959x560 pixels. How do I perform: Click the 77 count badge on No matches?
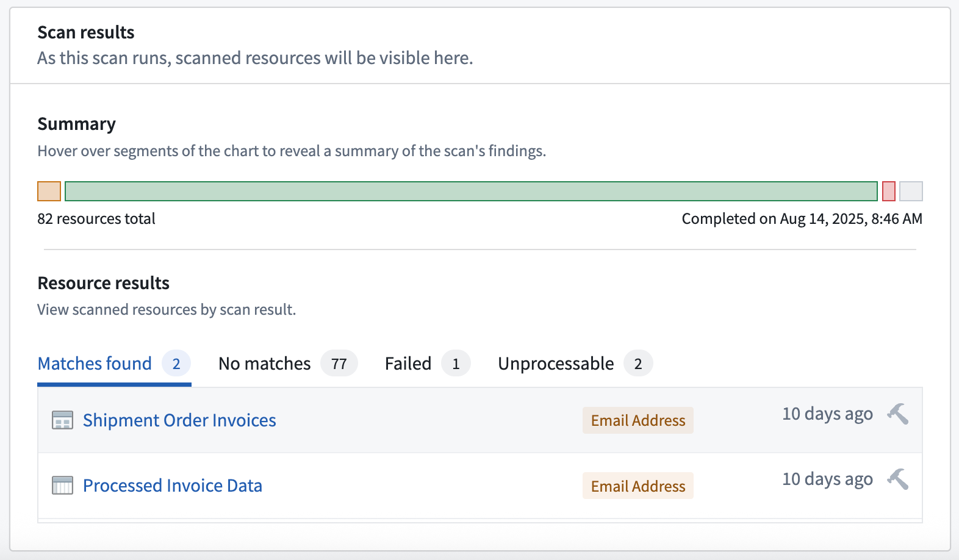coord(339,364)
